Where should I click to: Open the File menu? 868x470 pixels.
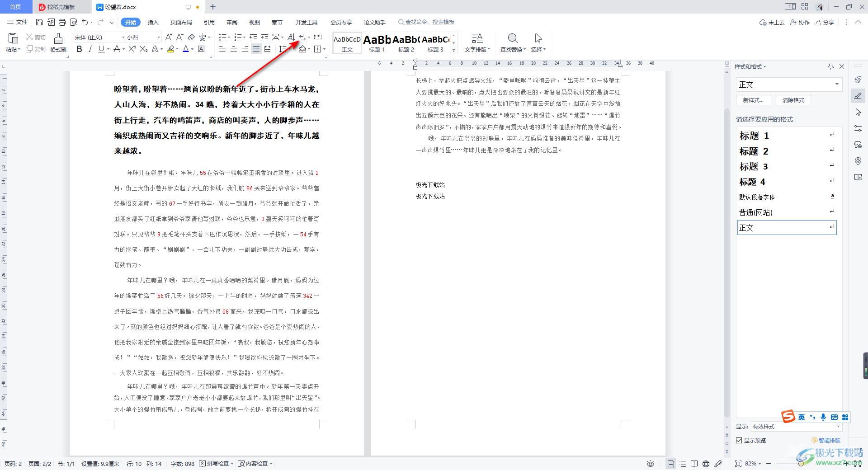pyautogui.click(x=18, y=22)
